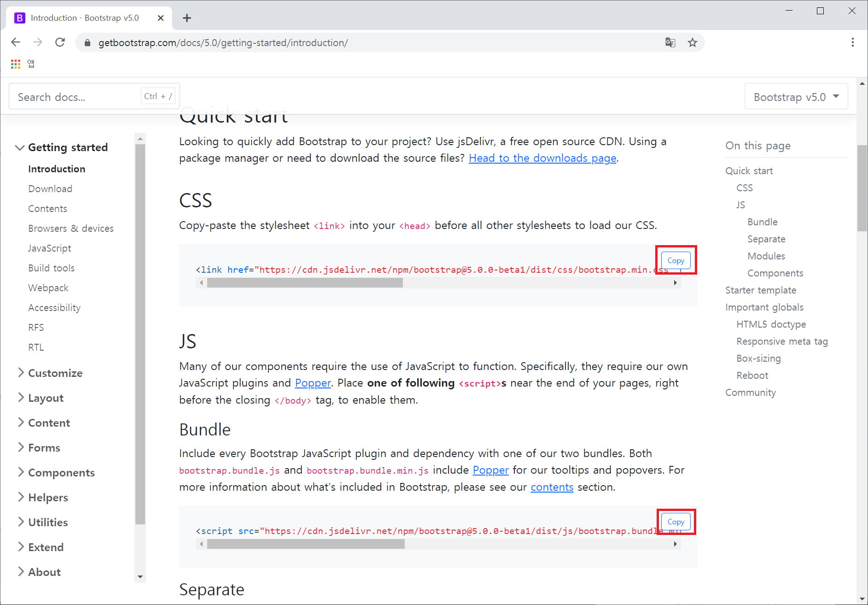Jump to Quick start in page outline
Viewport: 868px width, 605px height.
pyautogui.click(x=749, y=171)
